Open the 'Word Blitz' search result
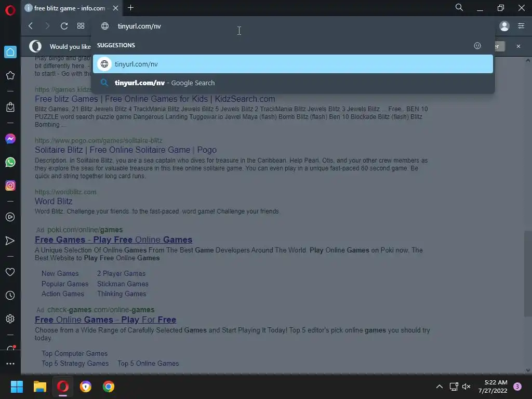 click(x=54, y=202)
